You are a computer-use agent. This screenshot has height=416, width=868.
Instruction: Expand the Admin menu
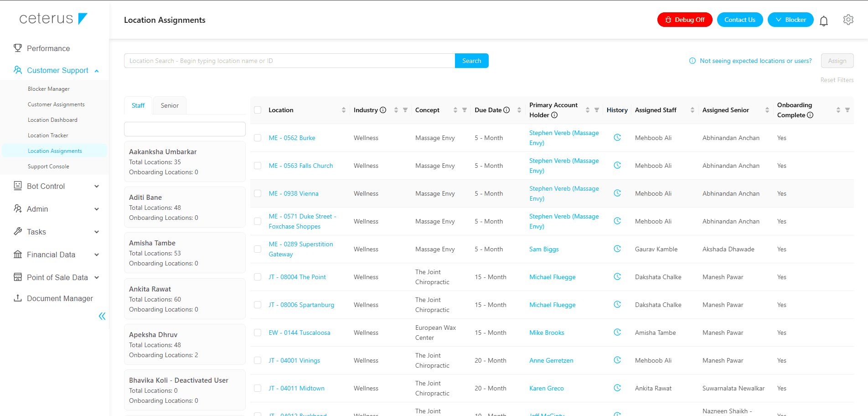coord(55,209)
